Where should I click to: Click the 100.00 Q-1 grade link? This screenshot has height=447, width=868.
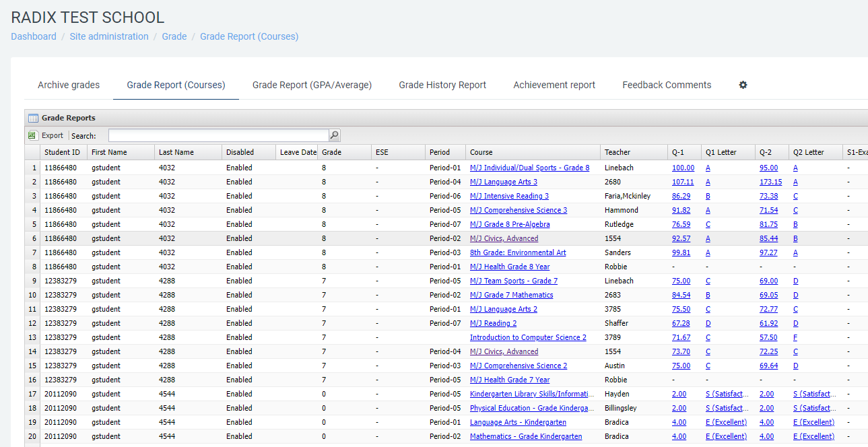click(683, 168)
